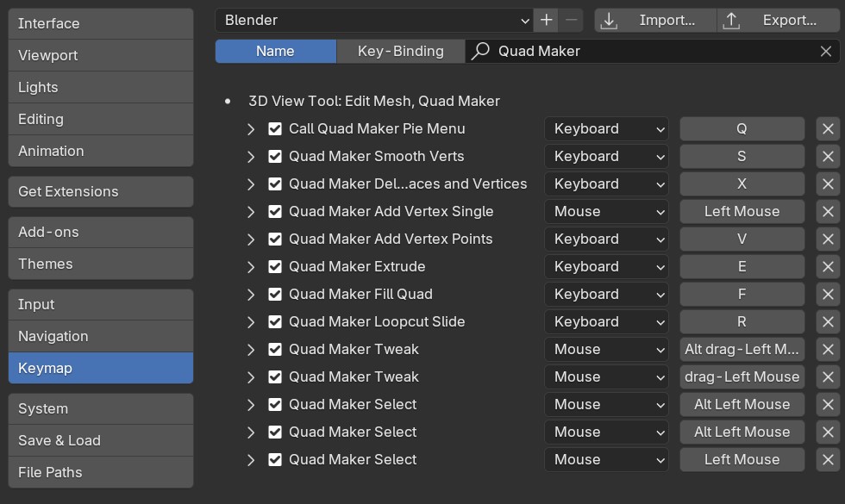This screenshot has height=504, width=845.
Task: Expand the Quad Maker Extrude entry
Action: pos(251,266)
